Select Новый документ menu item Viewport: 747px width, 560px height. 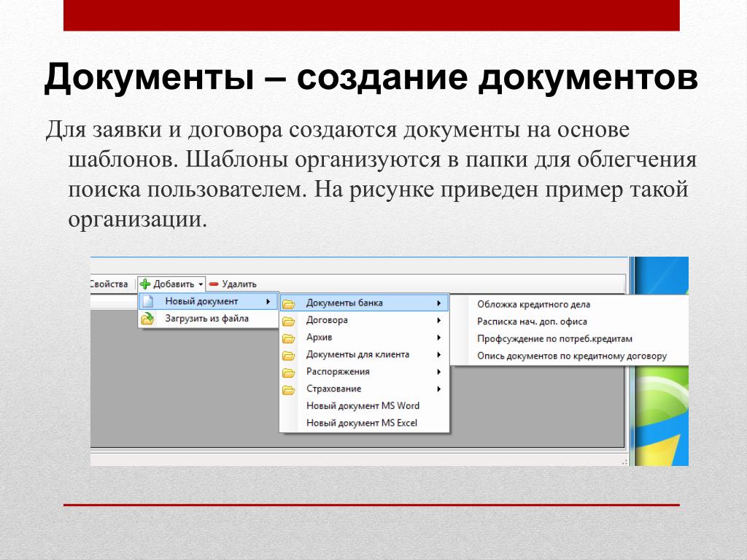pos(208,301)
